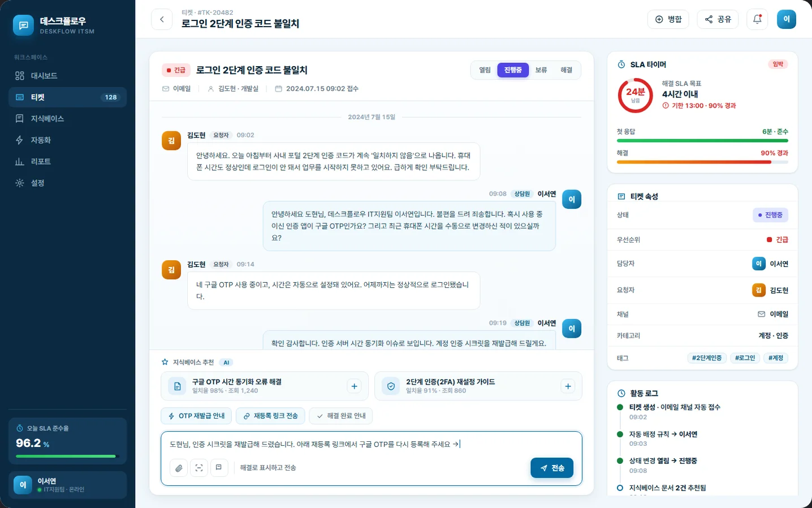
Task: Click the 병합 merge button
Action: (x=668, y=19)
